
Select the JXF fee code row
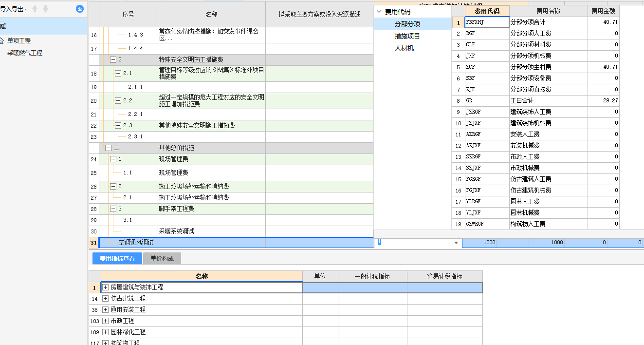coord(535,56)
